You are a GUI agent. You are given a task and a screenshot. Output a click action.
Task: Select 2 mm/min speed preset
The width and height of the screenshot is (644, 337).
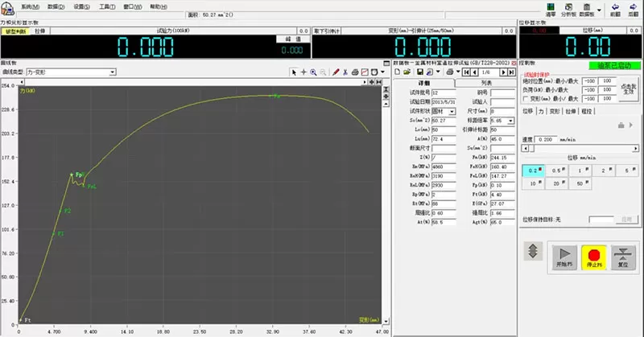click(603, 171)
